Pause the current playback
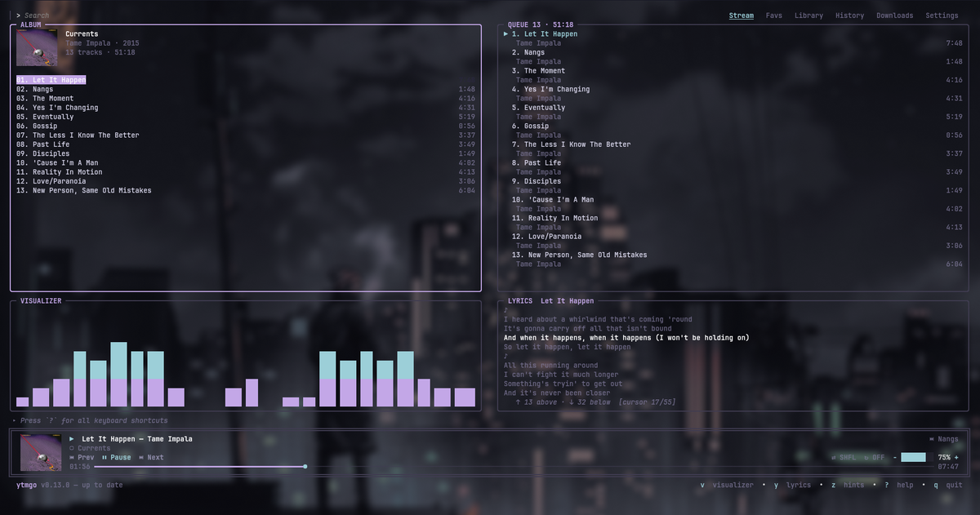 click(116, 457)
